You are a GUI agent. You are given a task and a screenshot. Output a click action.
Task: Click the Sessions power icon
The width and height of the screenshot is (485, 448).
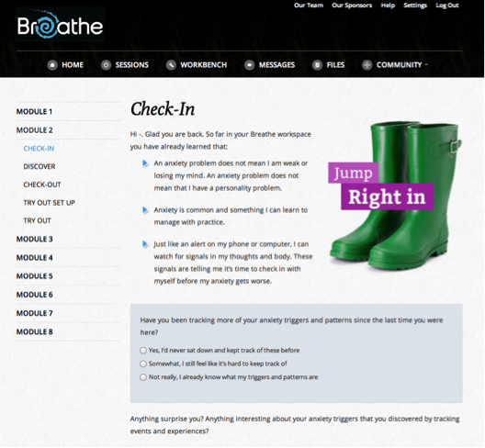pos(106,65)
